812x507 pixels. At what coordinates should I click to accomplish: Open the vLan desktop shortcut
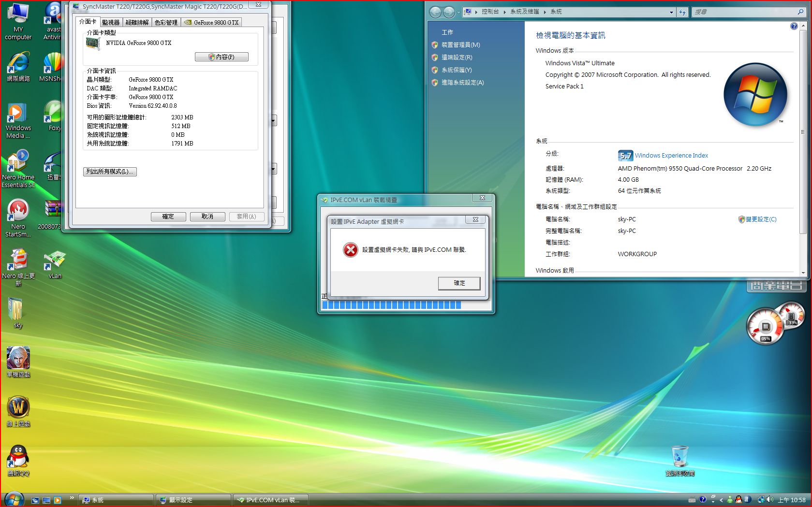tap(55, 261)
